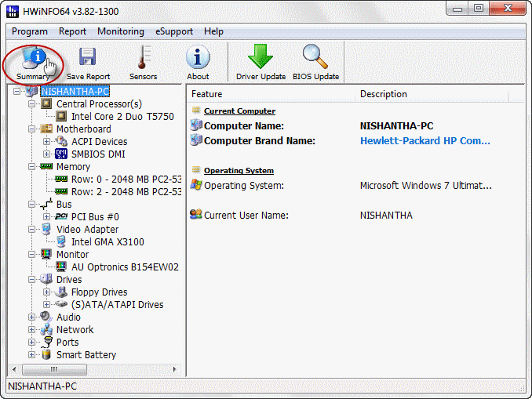Click the Monitor display icon
Viewport: 532px width, 399px height.
(46, 254)
